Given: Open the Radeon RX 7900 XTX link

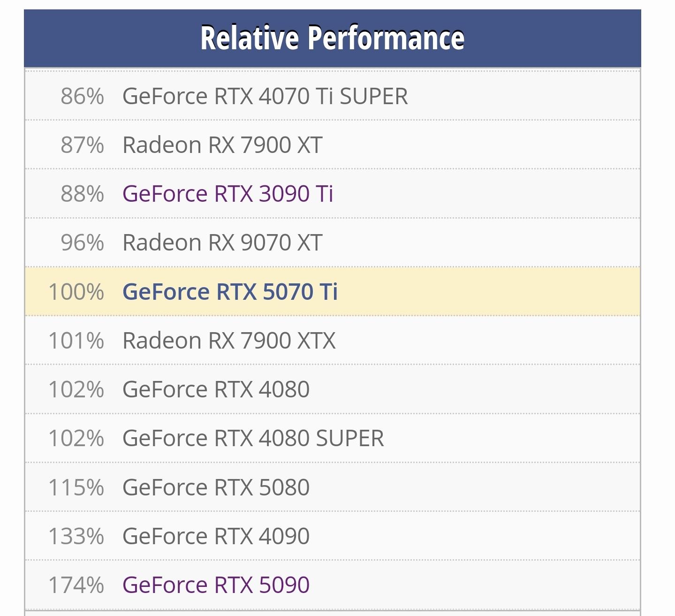Looking at the screenshot, I should pyautogui.click(x=229, y=341).
